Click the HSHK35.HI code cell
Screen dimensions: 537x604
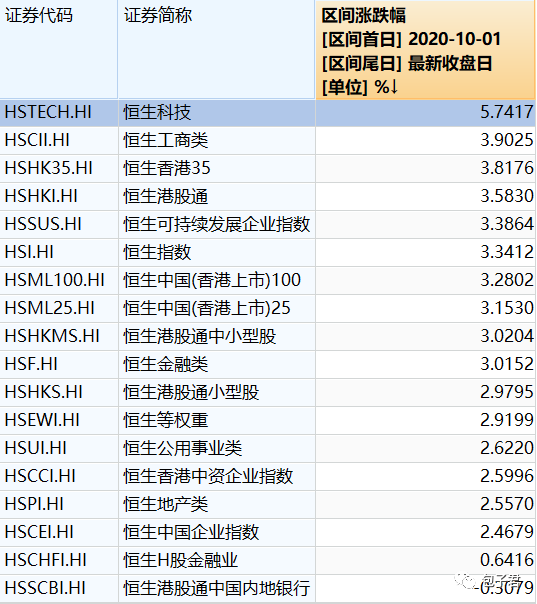(x=59, y=168)
